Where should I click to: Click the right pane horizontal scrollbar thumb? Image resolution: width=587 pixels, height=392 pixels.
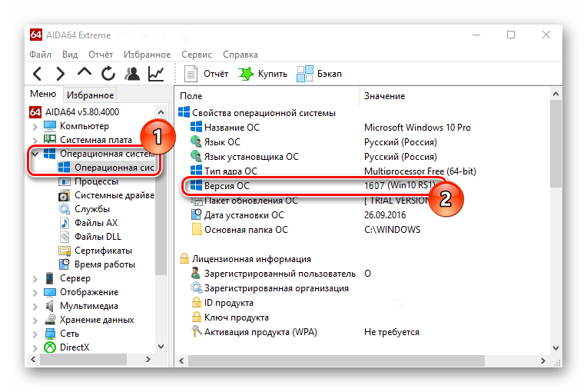(x=336, y=361)
